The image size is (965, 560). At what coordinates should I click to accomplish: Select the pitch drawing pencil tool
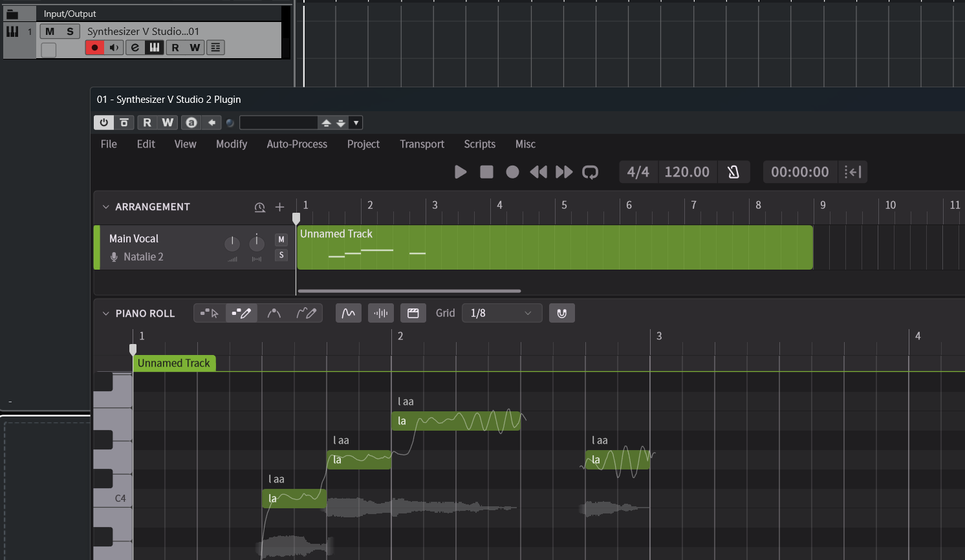(307, 314)
